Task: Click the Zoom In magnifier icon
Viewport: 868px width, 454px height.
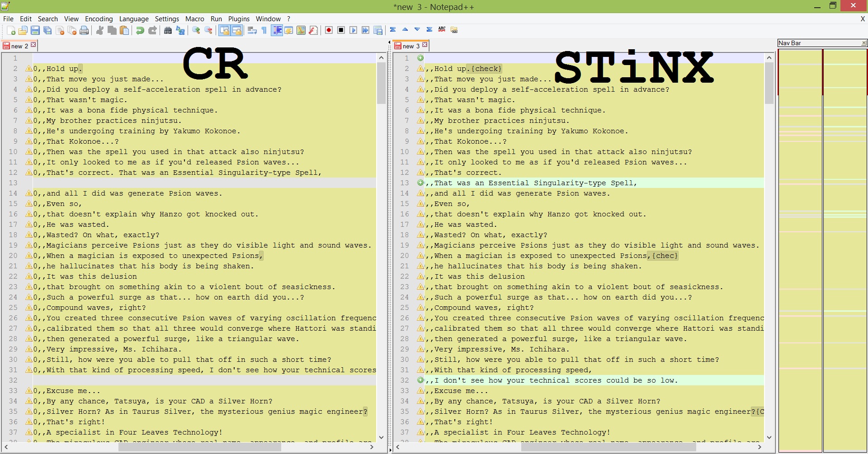Action: pyautogui.click(x=196, y=30)
